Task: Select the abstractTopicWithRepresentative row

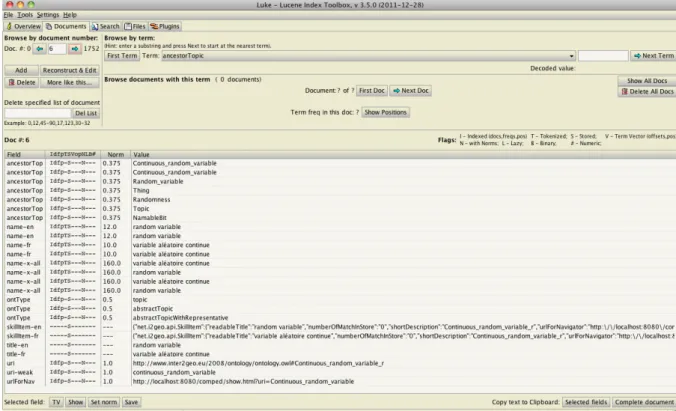Action: pos(340,318)
